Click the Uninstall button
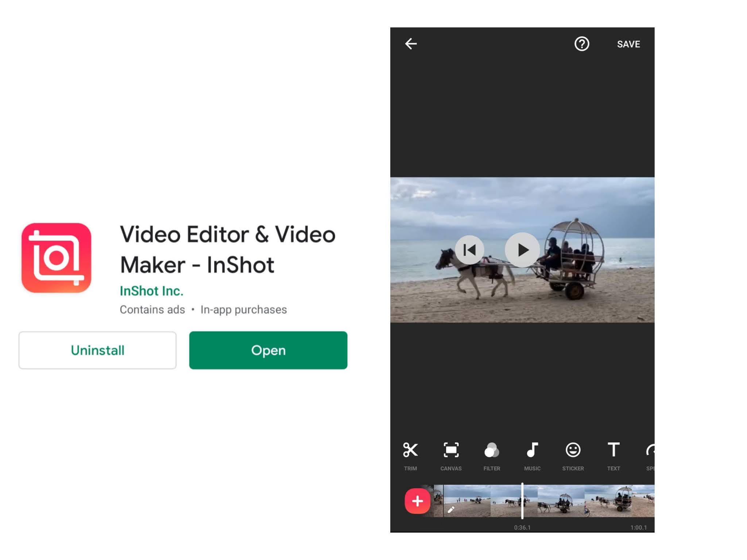 (97, 350)
